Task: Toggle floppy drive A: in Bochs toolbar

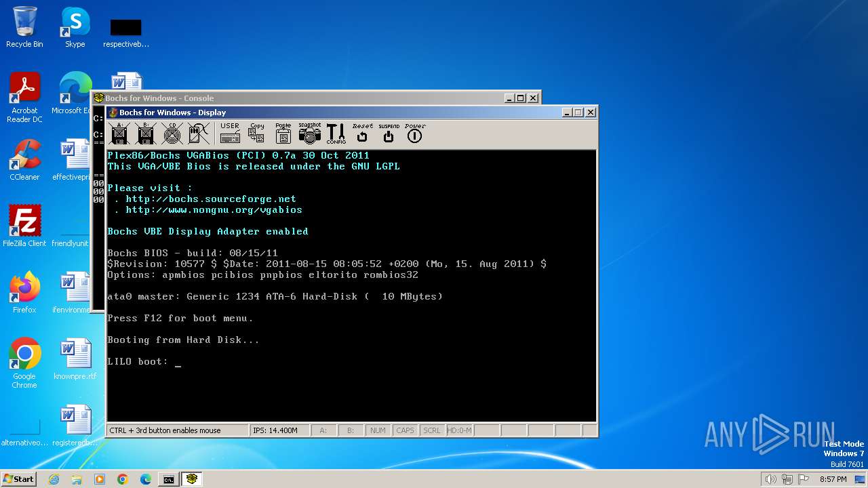Action: (120, 133)
